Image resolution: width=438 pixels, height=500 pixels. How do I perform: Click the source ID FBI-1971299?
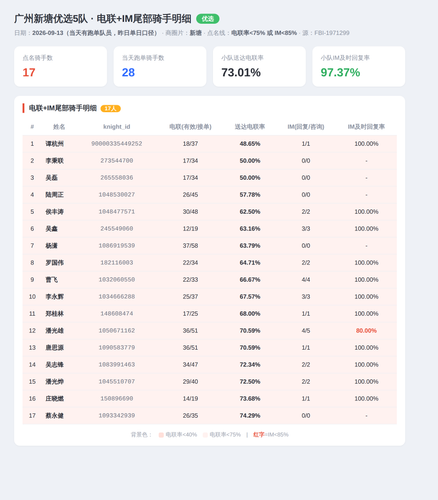tap(332, 33)
